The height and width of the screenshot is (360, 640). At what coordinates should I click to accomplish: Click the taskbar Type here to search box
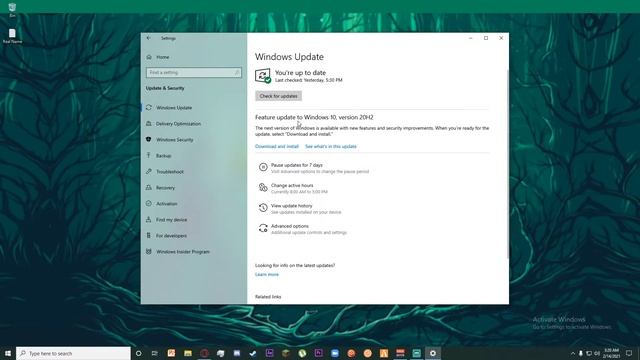tap(73, 353)
